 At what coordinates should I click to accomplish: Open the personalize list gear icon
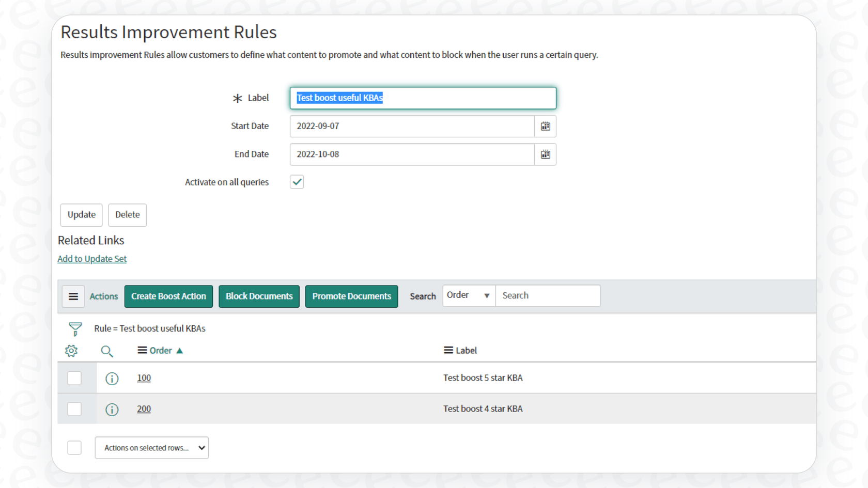tap(71, 351)
